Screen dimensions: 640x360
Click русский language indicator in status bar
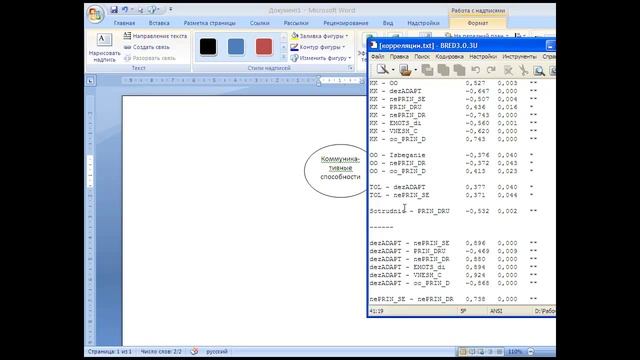tap(217, 351)
